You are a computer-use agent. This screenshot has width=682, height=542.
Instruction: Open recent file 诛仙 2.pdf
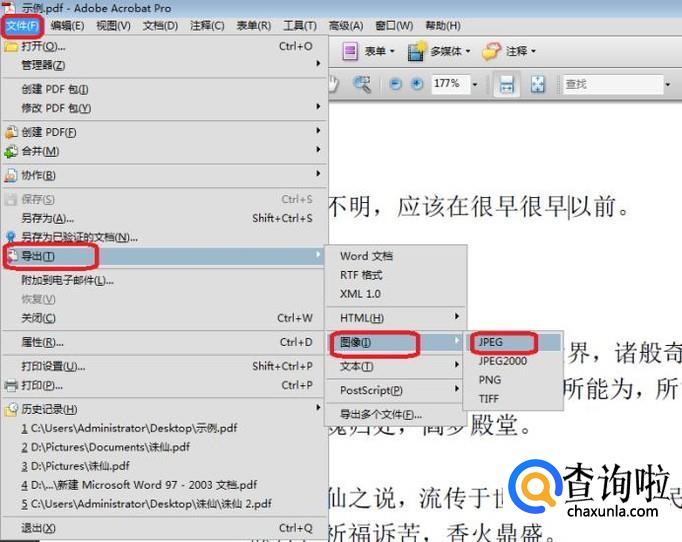tap(147, 504)
